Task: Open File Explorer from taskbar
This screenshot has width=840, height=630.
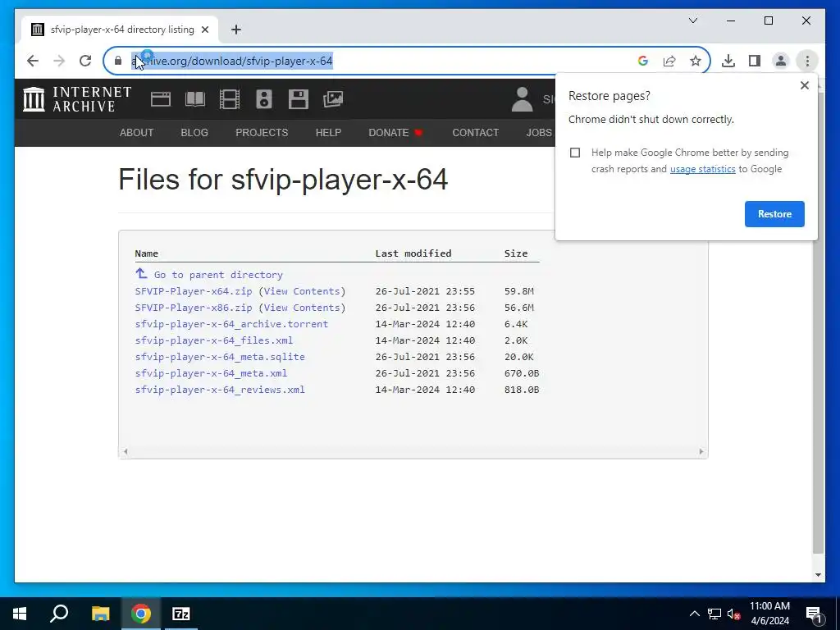Action: point(100,614)
